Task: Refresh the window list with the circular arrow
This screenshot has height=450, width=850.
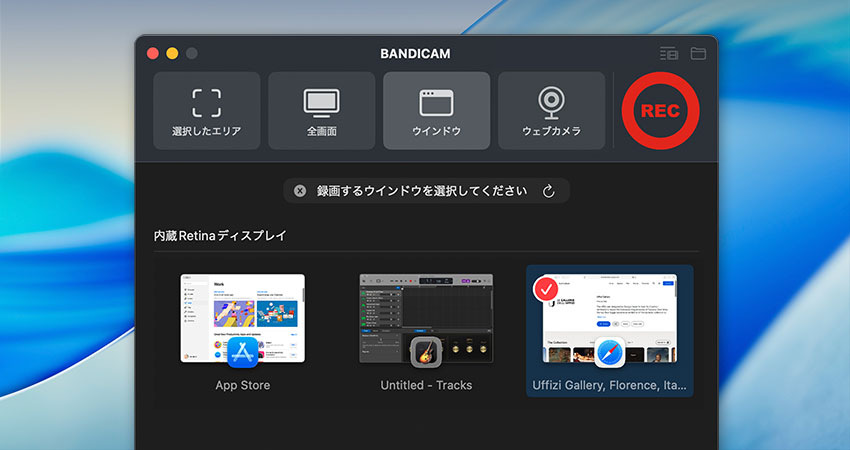Action: click(548, 191)
